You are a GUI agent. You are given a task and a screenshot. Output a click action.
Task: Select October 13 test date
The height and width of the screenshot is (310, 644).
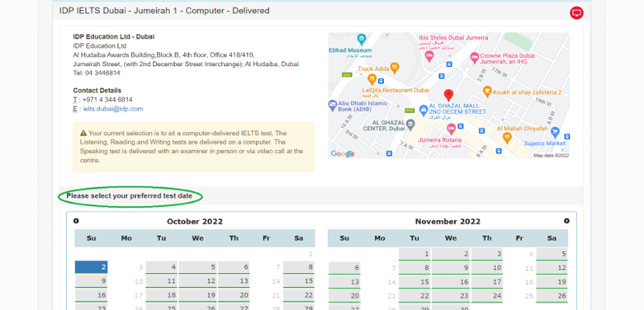pyautogui.click(x=234, y=281)
